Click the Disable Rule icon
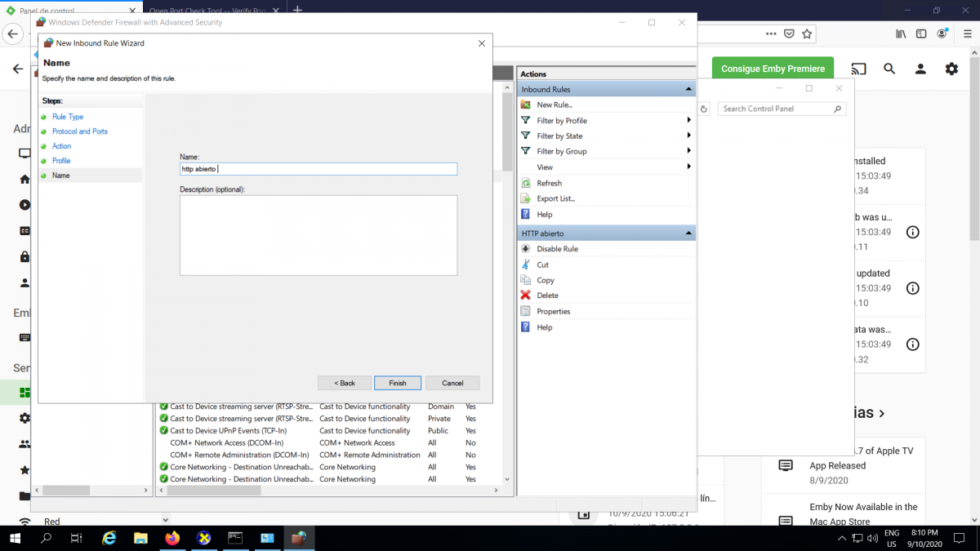This screenshot has height=551, width=980. [x=526, y=249]
